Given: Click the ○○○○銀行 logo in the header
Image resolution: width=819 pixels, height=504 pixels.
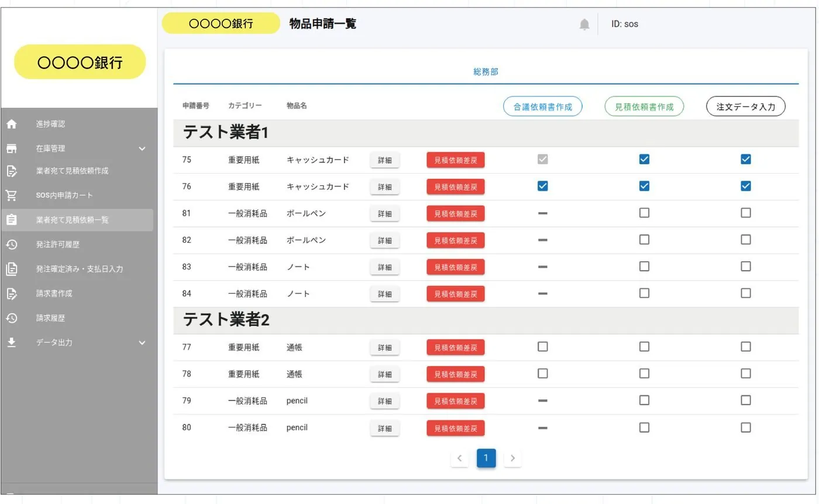Looking at the screenshot, I should (x=221, y=23).
